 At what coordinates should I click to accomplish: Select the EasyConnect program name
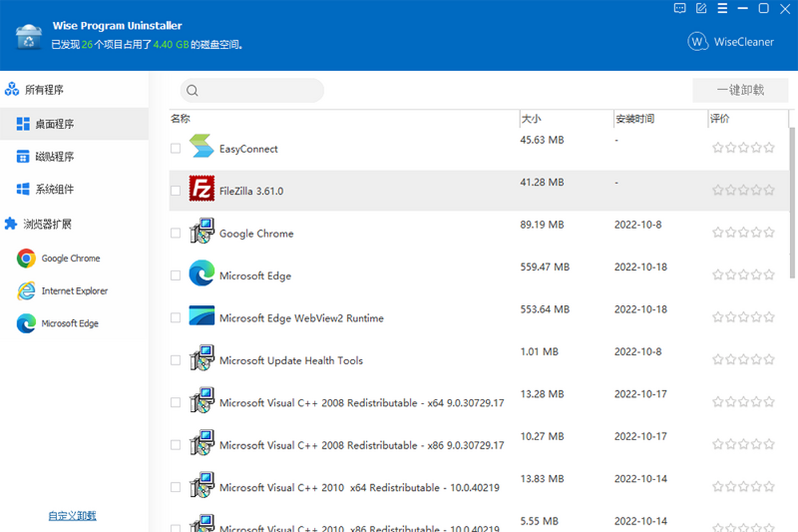point(249,149)
